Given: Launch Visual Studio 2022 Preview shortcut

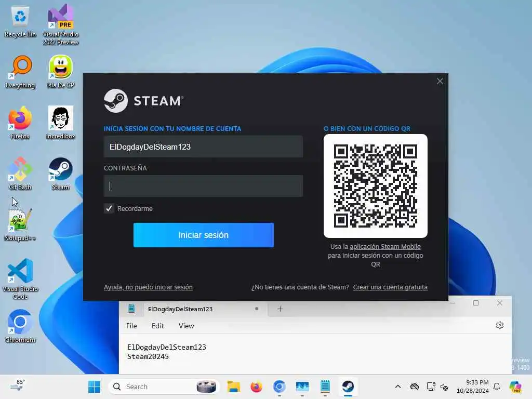Looking at the screenshot, I should (x=60, y=24).
